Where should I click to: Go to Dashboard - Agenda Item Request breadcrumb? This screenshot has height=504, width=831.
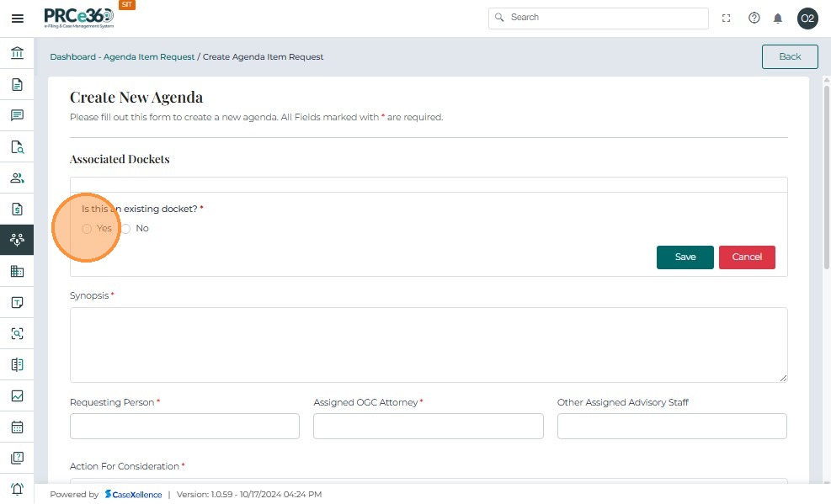[122, 57]
